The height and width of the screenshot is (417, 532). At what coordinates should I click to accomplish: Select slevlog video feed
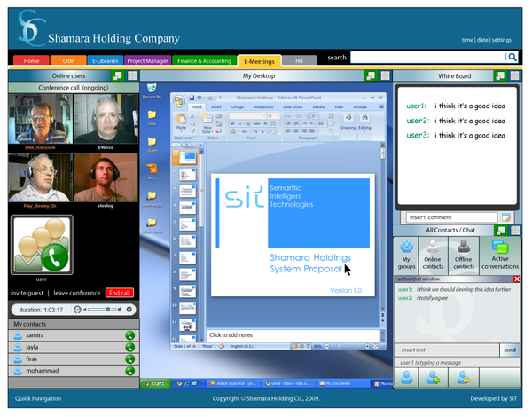point(106,177)
